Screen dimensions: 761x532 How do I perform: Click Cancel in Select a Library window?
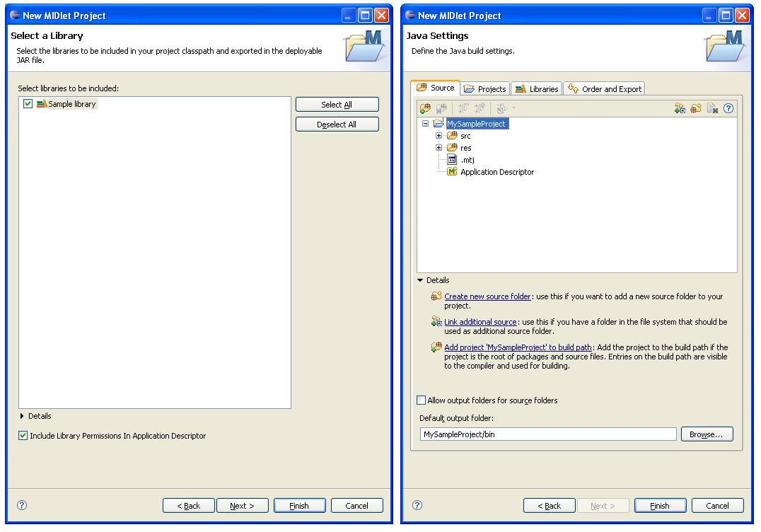(x=356, y=505)
